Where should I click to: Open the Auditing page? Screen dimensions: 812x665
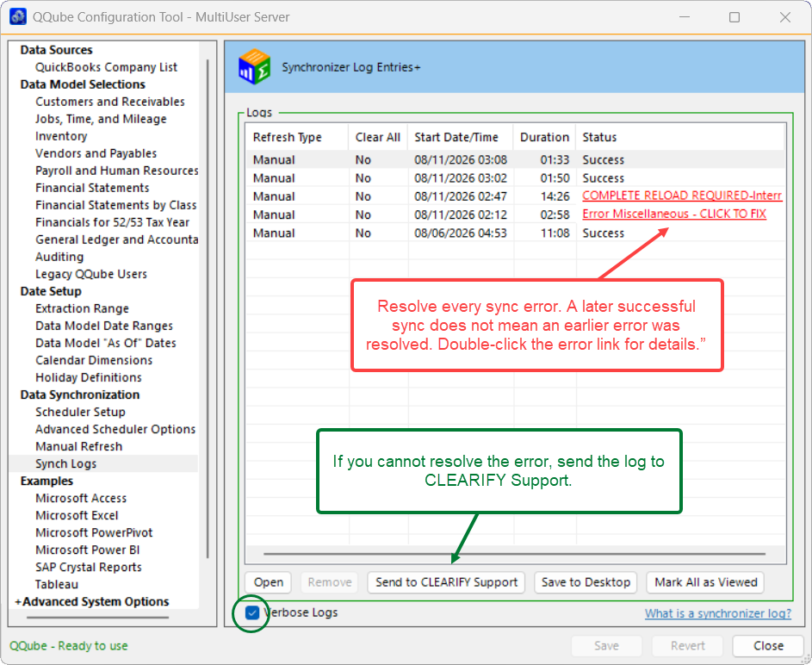[59, 257]
